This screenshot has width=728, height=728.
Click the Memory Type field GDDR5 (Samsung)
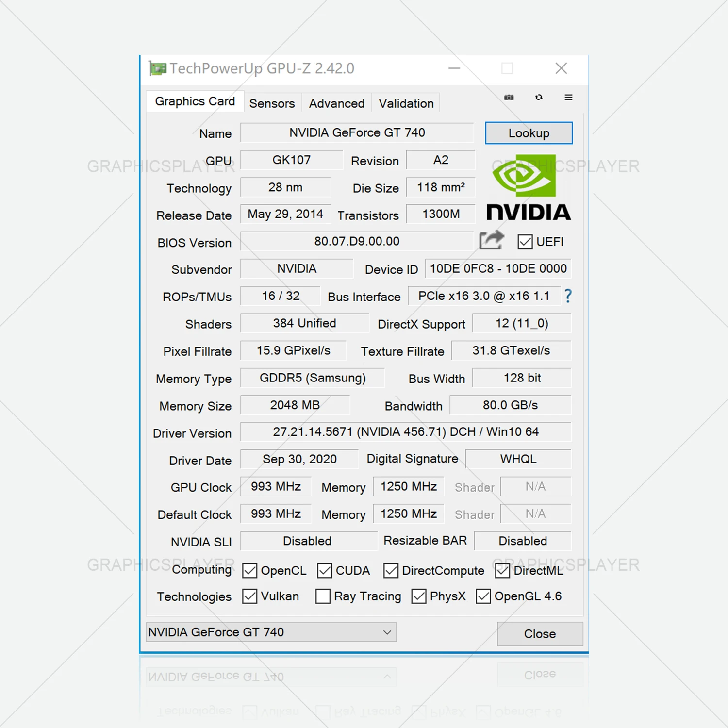(x=313, y=378)
